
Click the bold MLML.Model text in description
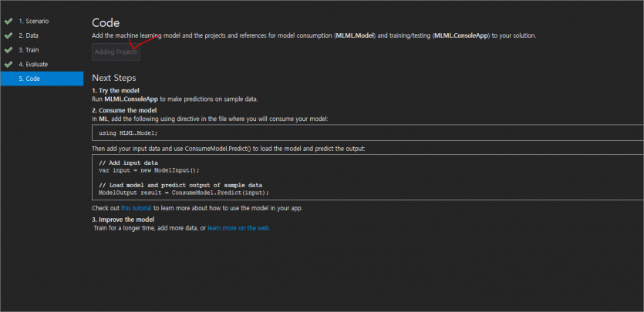click(x=355, y=35)
